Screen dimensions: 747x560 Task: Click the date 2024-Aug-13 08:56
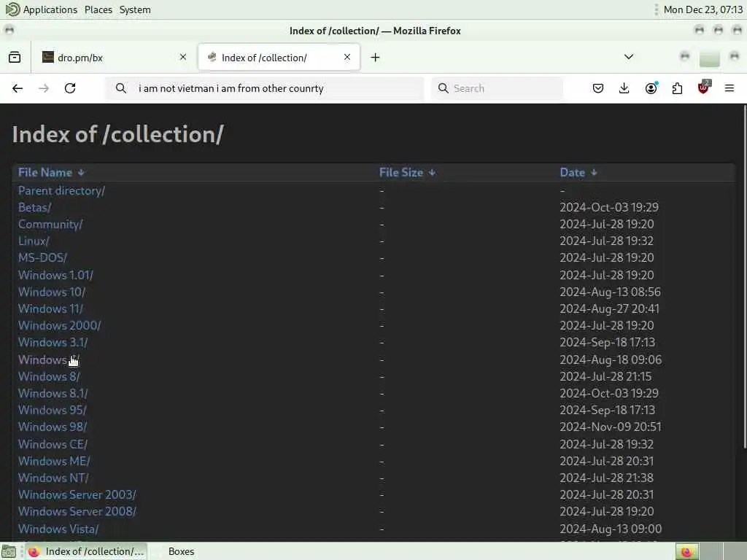(x=610, y=292)
